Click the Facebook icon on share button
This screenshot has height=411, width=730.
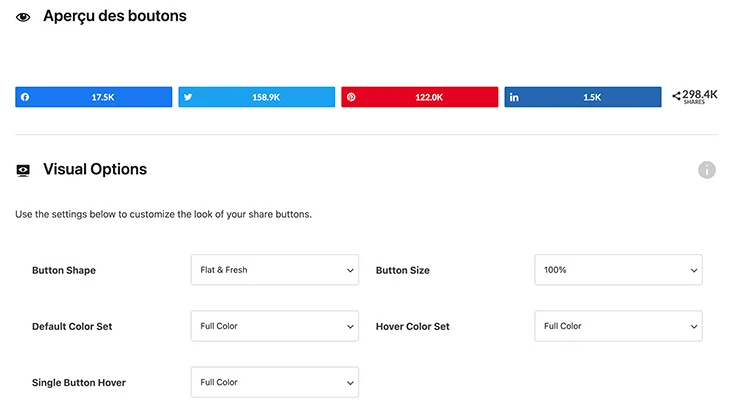pyautogui.click(x=25, y=97)
